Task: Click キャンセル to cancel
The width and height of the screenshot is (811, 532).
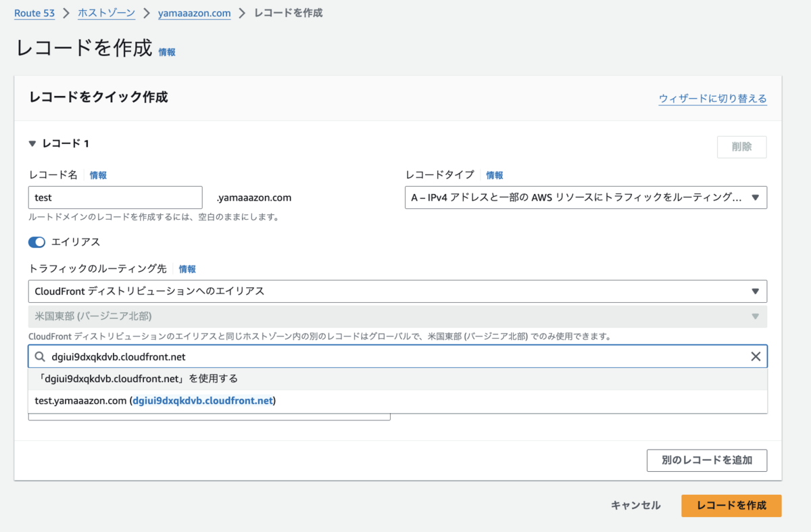Action: (x=635, y=506)
